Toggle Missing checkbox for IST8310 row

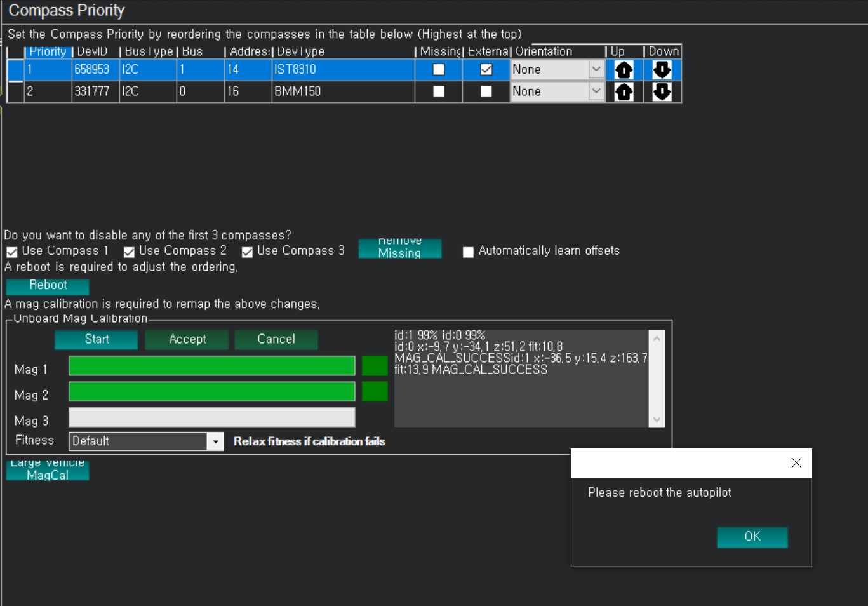point(439,70)
